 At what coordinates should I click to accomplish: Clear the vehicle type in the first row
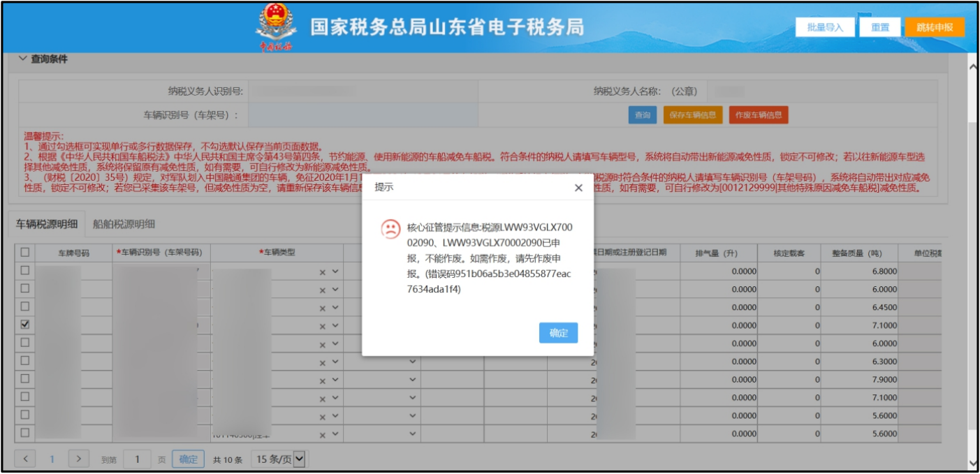click(323, 271)
